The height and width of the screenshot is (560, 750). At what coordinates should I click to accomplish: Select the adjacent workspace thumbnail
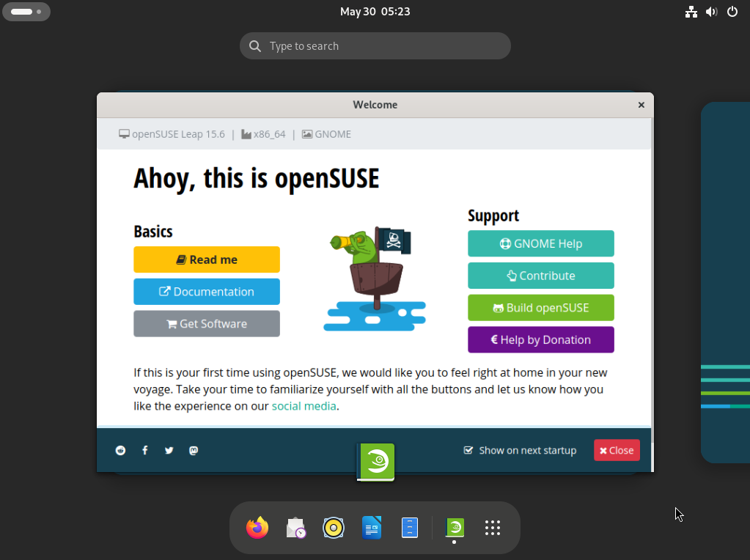pos(725,282)
